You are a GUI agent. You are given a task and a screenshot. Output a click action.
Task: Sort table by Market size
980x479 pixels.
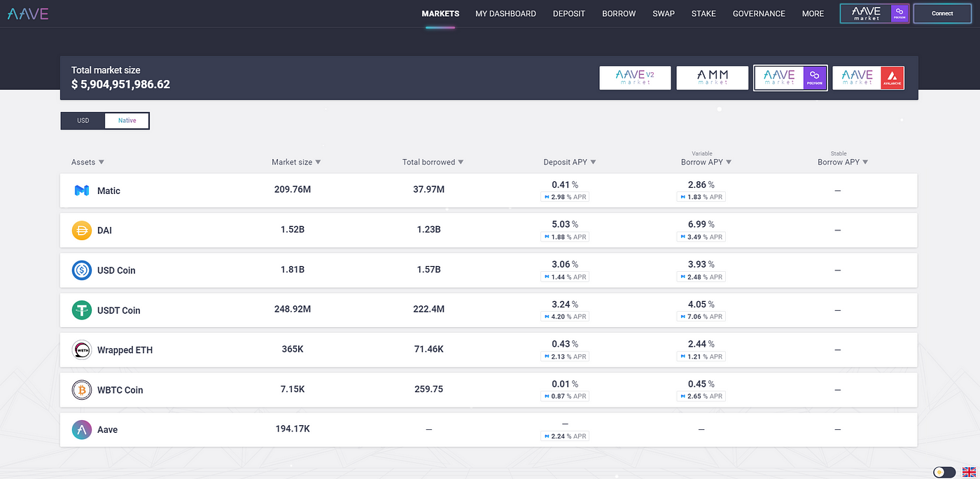tap(296, 162)
